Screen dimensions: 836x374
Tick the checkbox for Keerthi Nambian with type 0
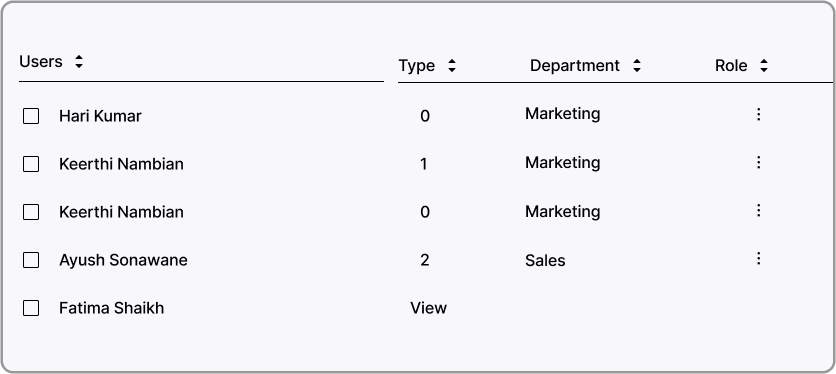click(31, 212)
